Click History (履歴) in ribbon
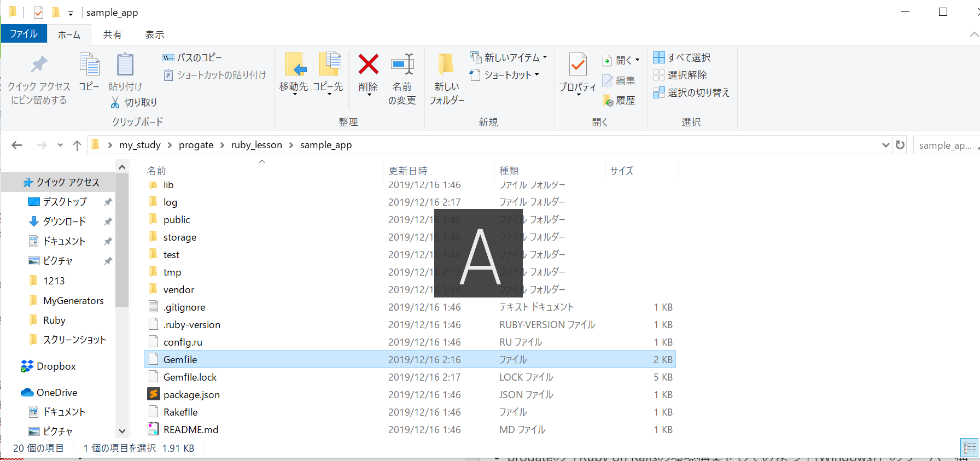The height and width of the screenshot is (461, 980). [x=619, y=100]
